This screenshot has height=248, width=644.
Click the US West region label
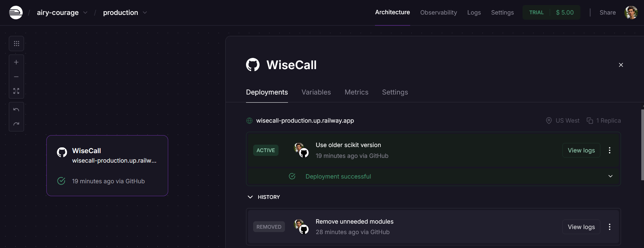coord(568,121)
